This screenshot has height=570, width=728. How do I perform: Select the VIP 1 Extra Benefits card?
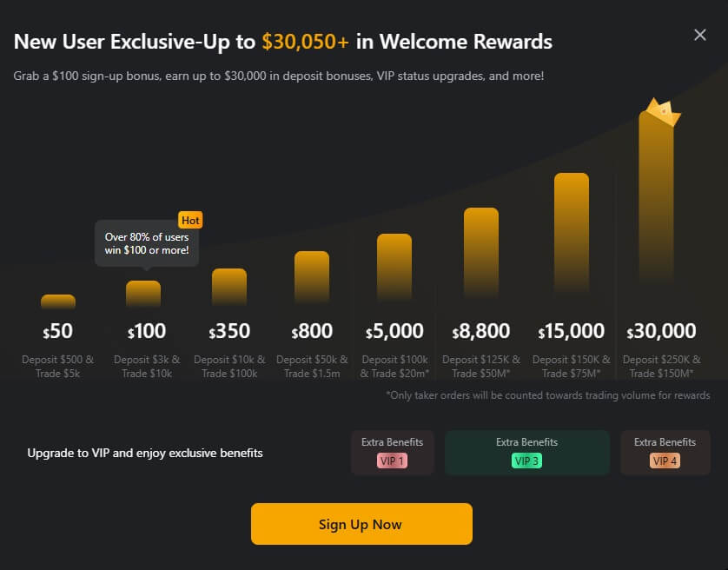point(392,452)
